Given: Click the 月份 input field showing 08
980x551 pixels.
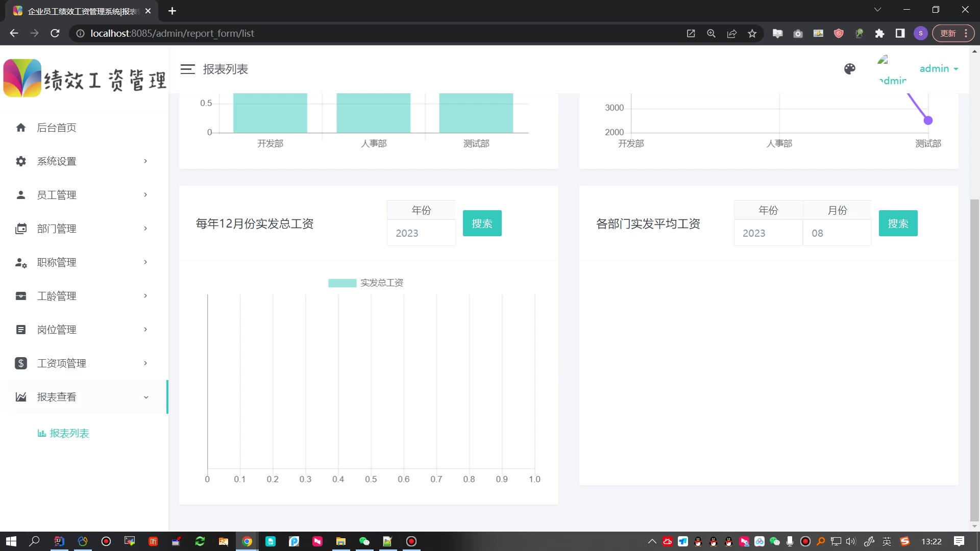Looking at the screenshot, I should (x=837, y=233).
